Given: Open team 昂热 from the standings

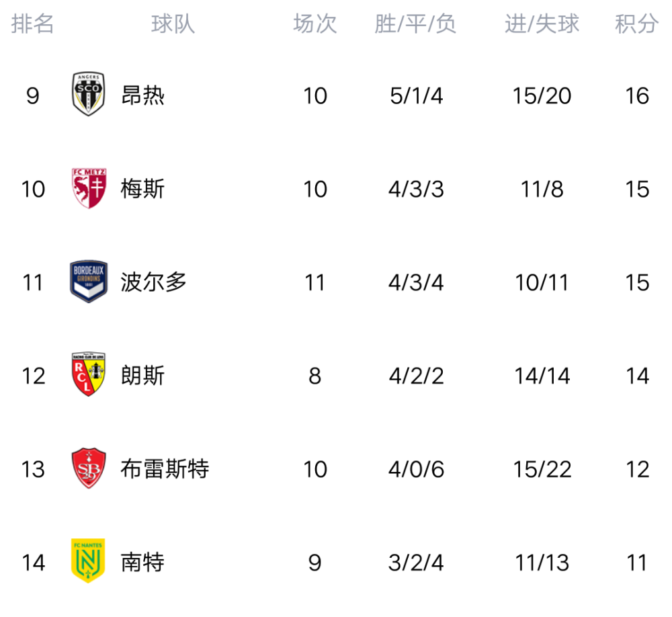Looking at the screenshot, I should pos(142,95).
